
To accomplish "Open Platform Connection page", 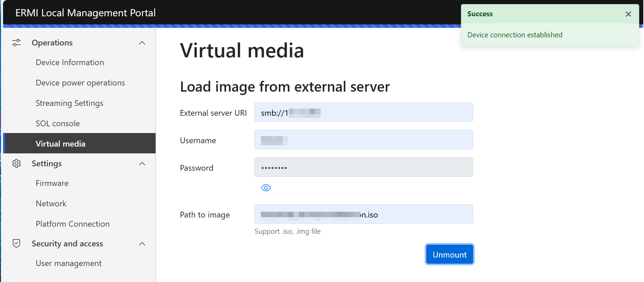I will [73, 224].
